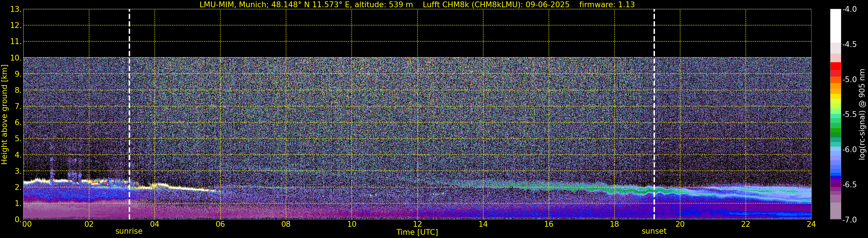Click the '1.' height axis tick label

(18, 204)
